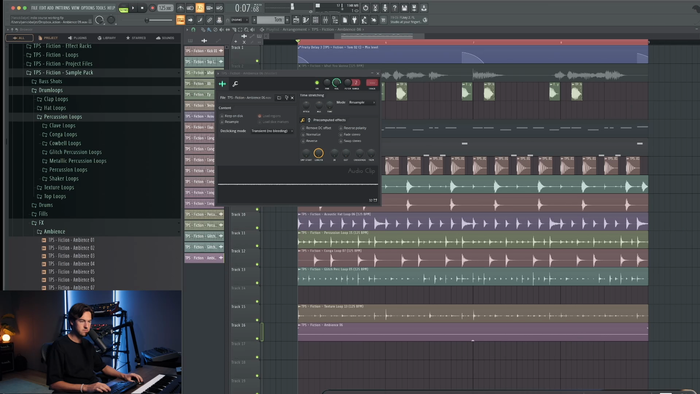700x394 pixels.
Task: Click the load sample folder icon beside File name
Action: (x=279, y=98)
